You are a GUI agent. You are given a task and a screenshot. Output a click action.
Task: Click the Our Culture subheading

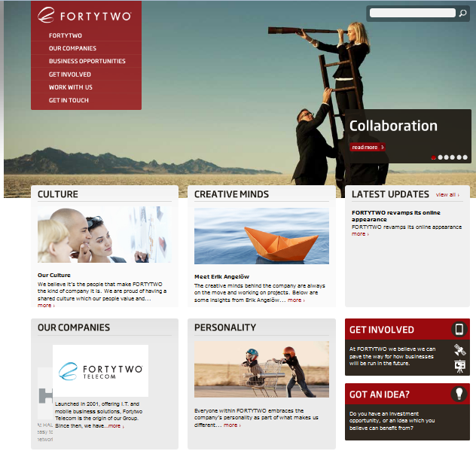pos(54,276)
